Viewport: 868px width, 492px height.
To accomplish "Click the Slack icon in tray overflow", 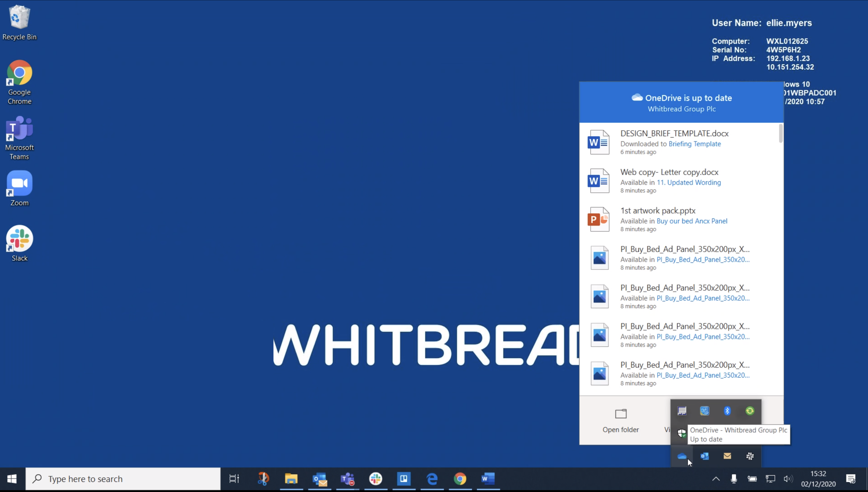I will [750, 456].
